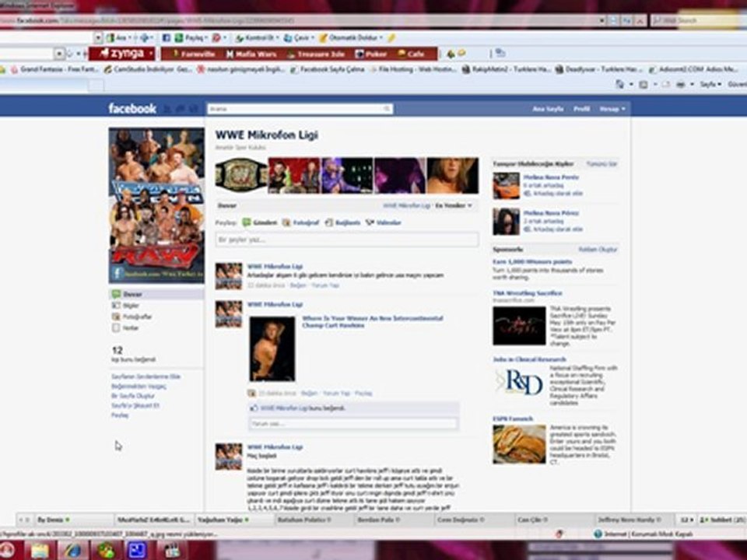Open the Sohbet chat list
The width and height of the screenshot is (747, 560).
[x=723, y=520]
